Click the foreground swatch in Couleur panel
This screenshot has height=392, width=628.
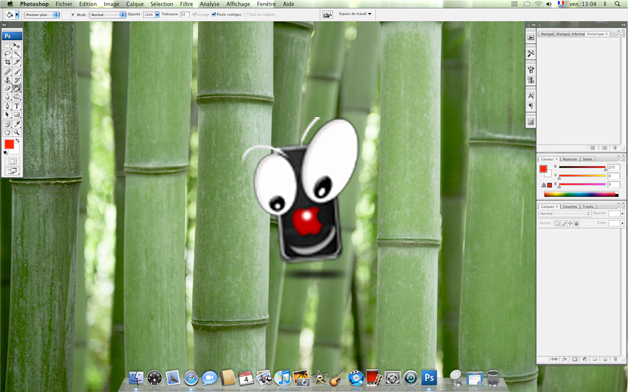(543, 169)
